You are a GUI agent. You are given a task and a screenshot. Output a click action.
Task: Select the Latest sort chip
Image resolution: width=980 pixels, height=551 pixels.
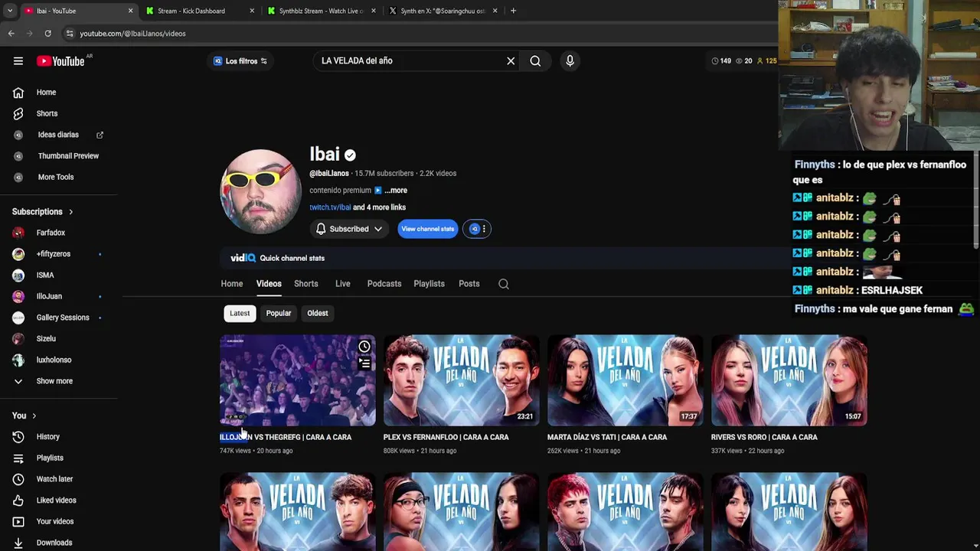[240, 313]
